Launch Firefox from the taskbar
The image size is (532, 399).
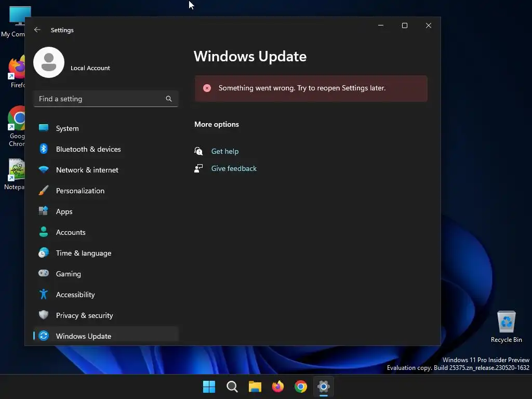278,387
